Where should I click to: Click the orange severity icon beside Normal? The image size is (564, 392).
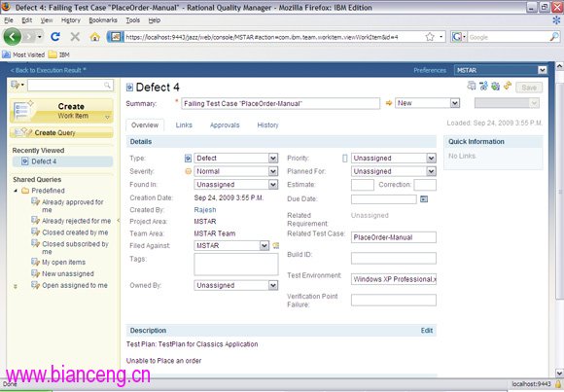click(188, 171)
